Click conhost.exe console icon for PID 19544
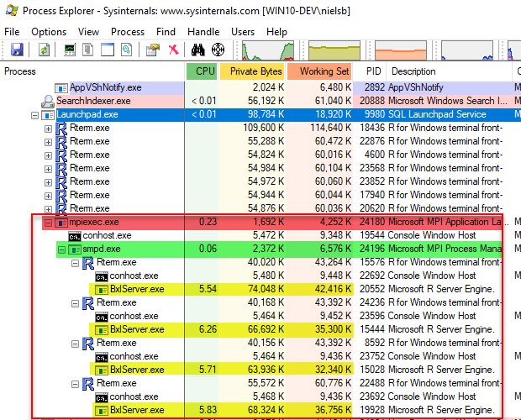 (75, 236)
